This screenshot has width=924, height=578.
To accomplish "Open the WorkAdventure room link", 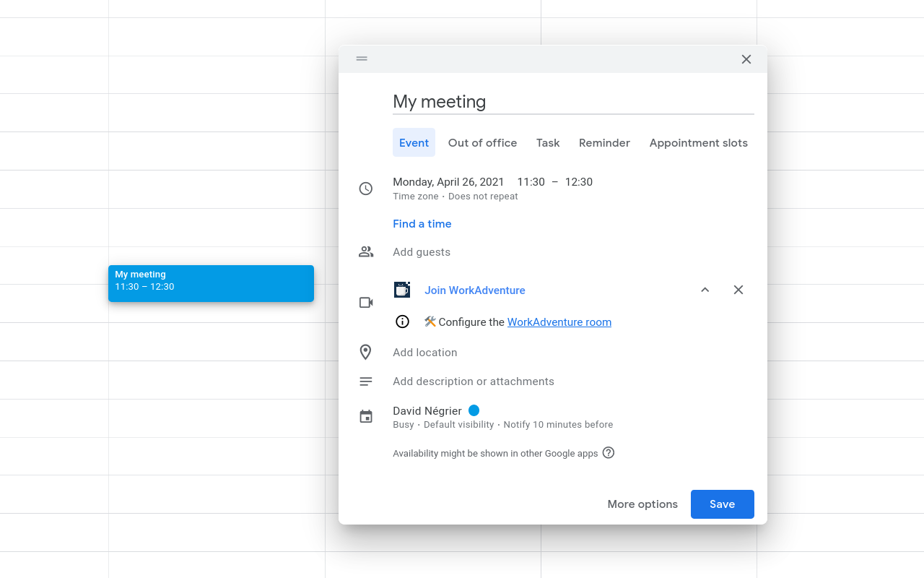I will (559, 322).
